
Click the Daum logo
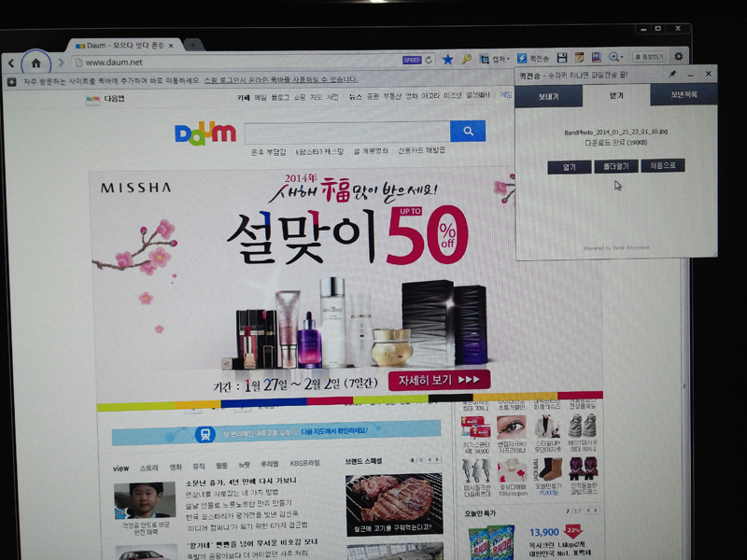point(205,133)
